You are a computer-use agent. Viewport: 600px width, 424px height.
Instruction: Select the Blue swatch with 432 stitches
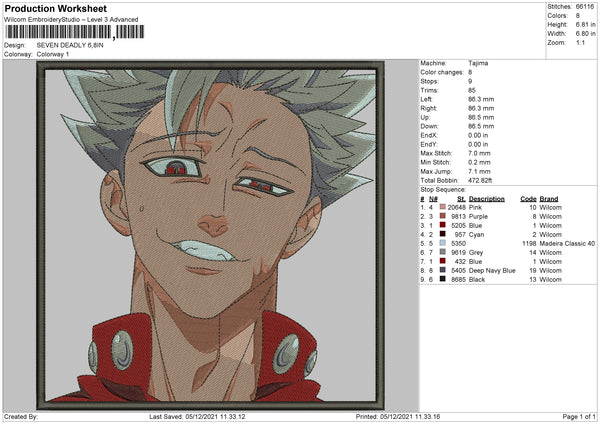(443, 261)
